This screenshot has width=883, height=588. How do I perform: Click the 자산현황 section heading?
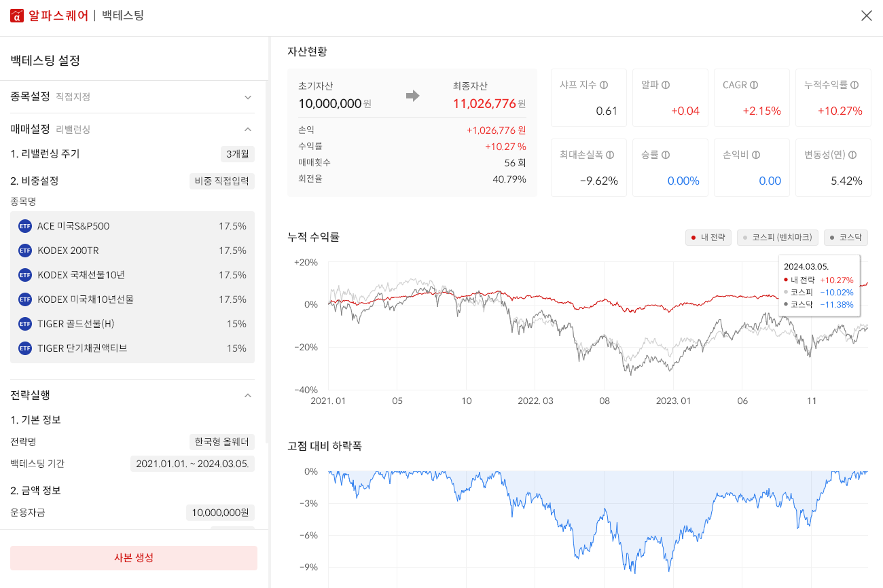307,51
